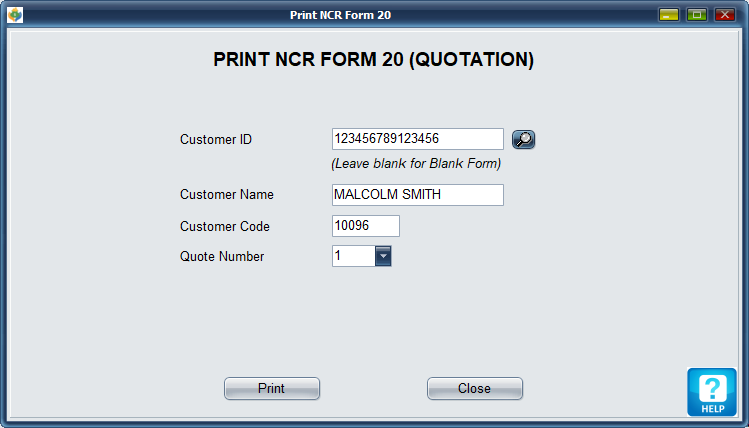The width and height of the screenshot is (749, 428).
Task: Click the "Quote Number" label
Action: [x=222, y=256]
